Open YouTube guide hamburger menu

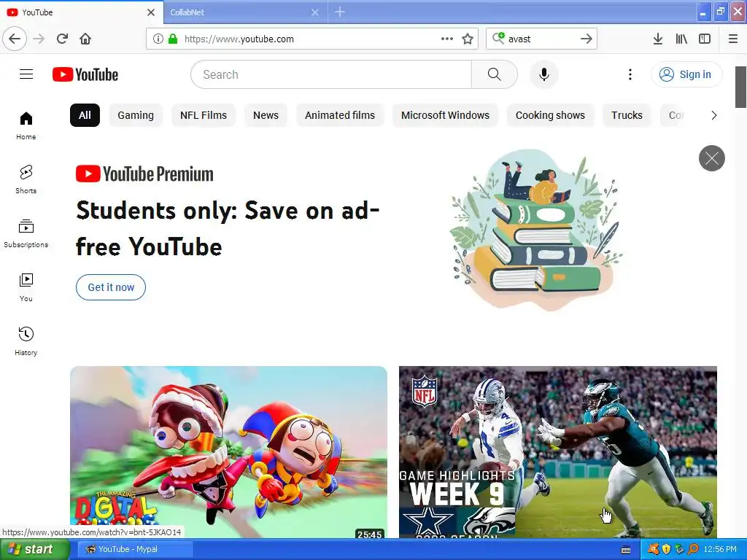pyautogui.click(x=26, y=74)
